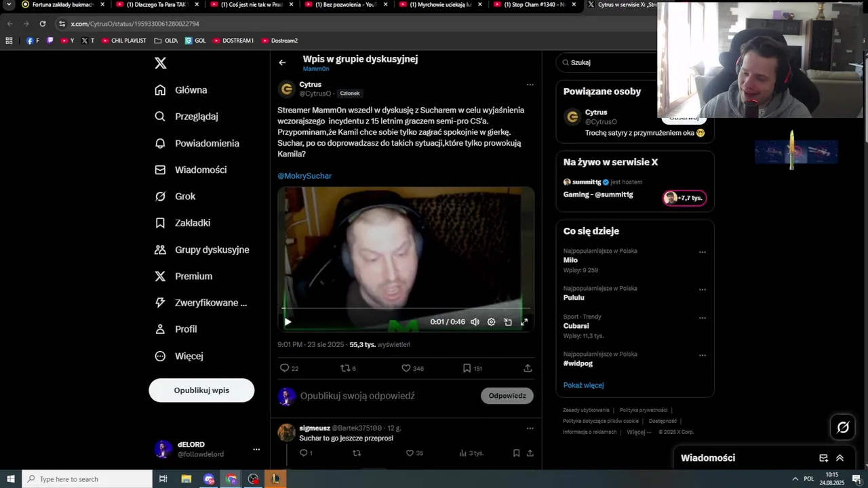The width and height of the screenshot is (868, 488).
Task: Open Więcej menu in sidebar
Action: pos(178,356)
